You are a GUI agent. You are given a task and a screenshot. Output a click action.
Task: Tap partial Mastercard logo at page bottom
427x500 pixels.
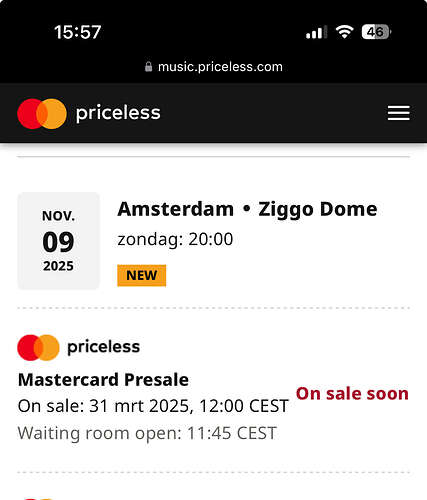pyautogui.click(x=38, y=499)
